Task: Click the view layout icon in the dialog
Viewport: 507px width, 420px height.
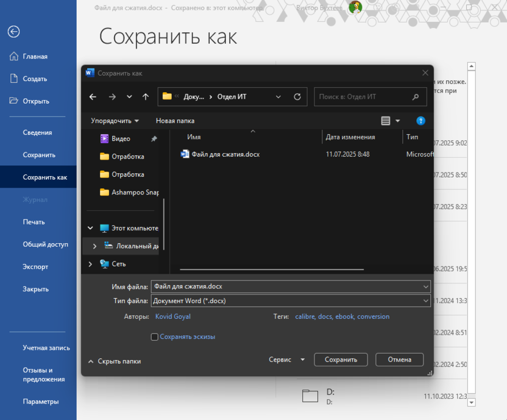Action: pos(385,121)
